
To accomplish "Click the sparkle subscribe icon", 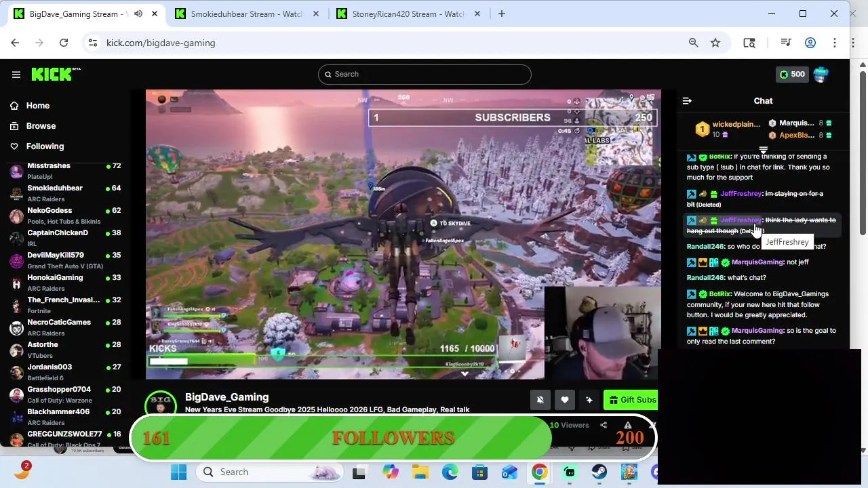I will point(589,400).
